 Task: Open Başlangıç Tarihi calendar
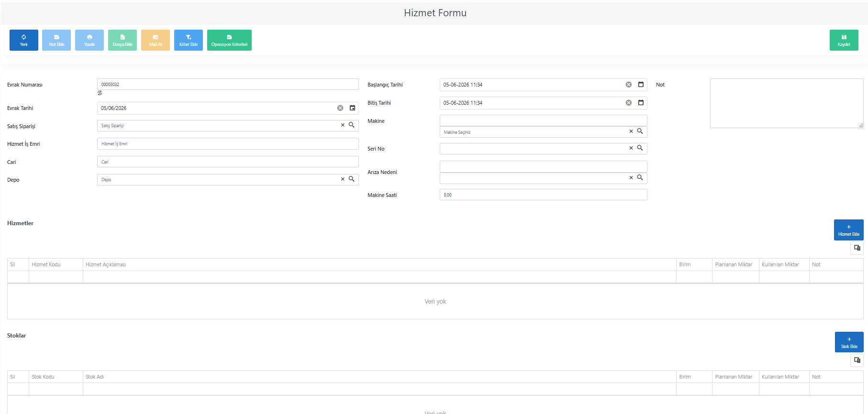[x=641, y=85]
